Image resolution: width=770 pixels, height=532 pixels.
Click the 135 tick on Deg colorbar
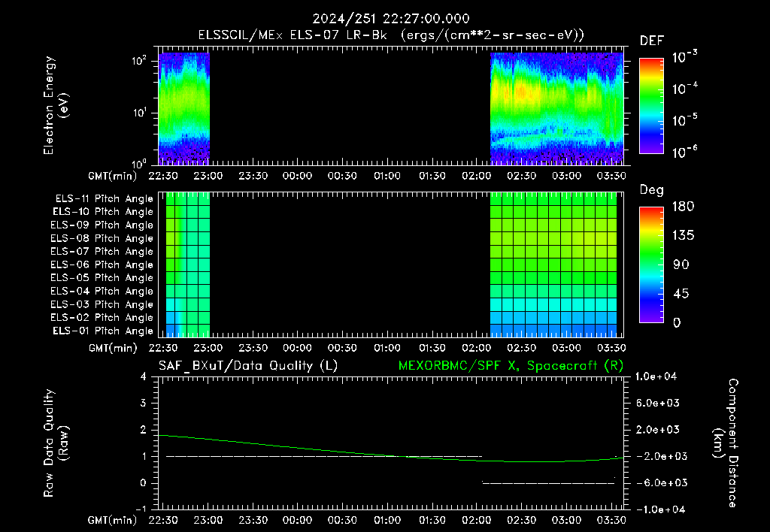pyautogui.click(x=683, y=236)
